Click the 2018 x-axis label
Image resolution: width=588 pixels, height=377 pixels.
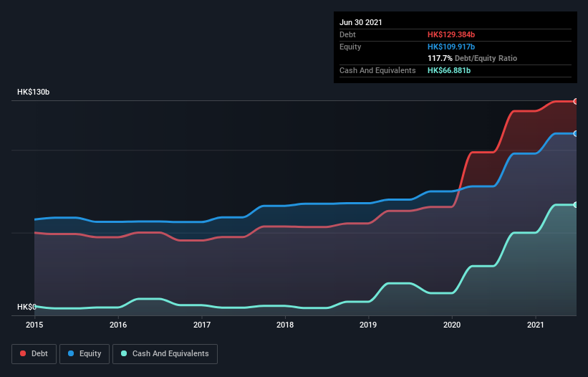285,325
